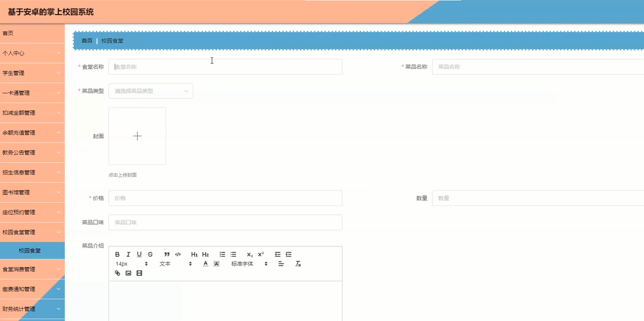Increase indent in editor
644x321 pixels.
click(289, 254)
